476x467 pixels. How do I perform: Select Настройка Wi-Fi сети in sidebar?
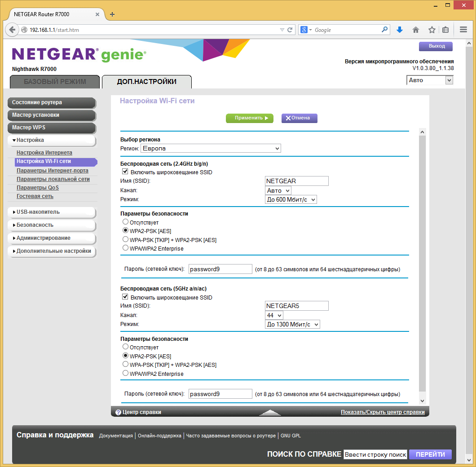(x=56, y=162)
